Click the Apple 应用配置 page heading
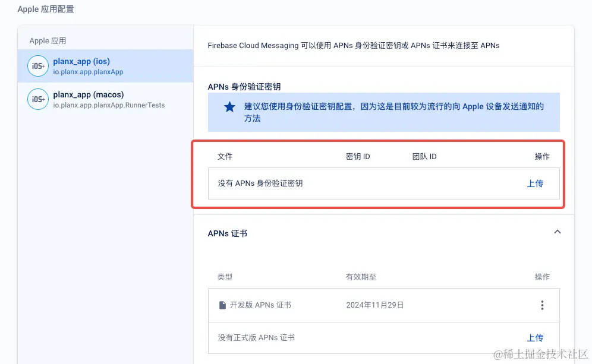The image size is (592, 364). click(x=46, y=9)
